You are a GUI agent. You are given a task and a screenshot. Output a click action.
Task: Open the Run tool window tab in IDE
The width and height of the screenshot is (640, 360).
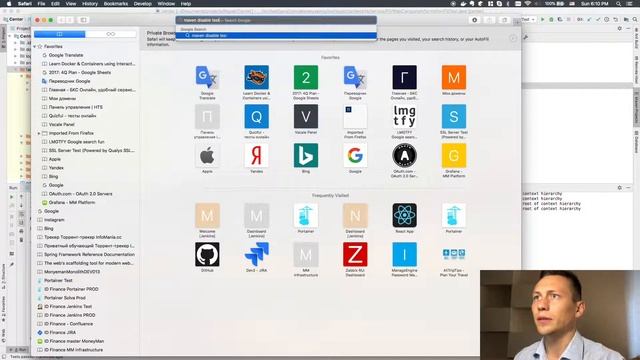pyautogui.click(x=19, y=350)
